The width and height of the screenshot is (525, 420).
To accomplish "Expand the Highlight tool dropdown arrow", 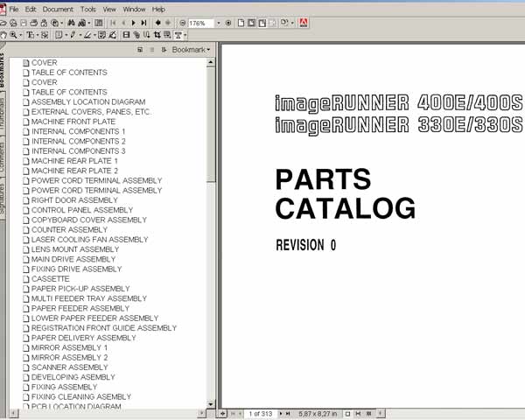I will pos(95,35).
